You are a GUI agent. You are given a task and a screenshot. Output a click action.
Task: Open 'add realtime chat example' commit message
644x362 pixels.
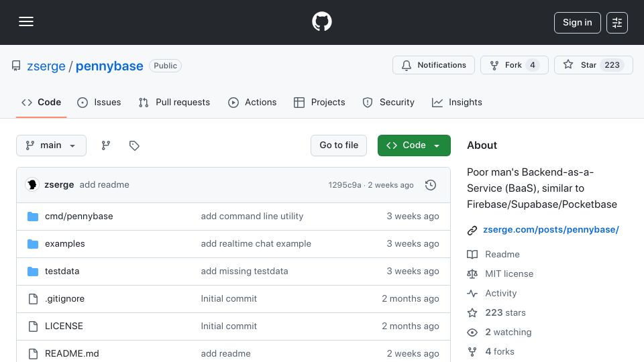click(256, 244)
